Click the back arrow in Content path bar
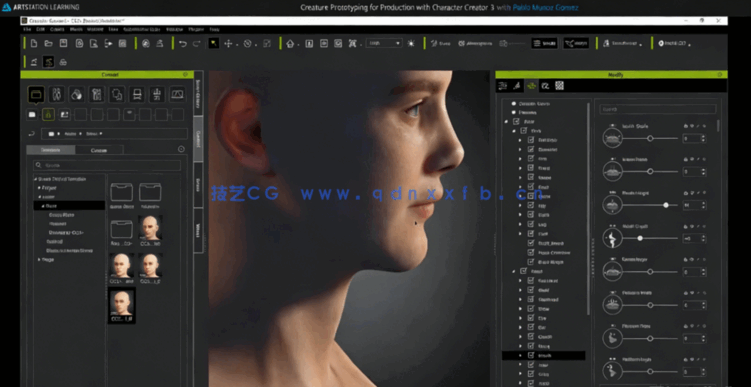751x387 pixels. click(32, 134)
